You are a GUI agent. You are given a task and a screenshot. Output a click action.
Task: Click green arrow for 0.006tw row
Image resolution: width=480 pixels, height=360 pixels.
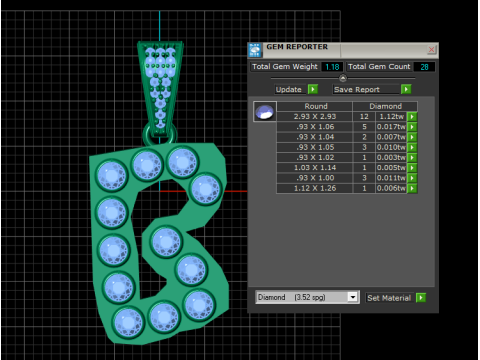coord(412,189)
